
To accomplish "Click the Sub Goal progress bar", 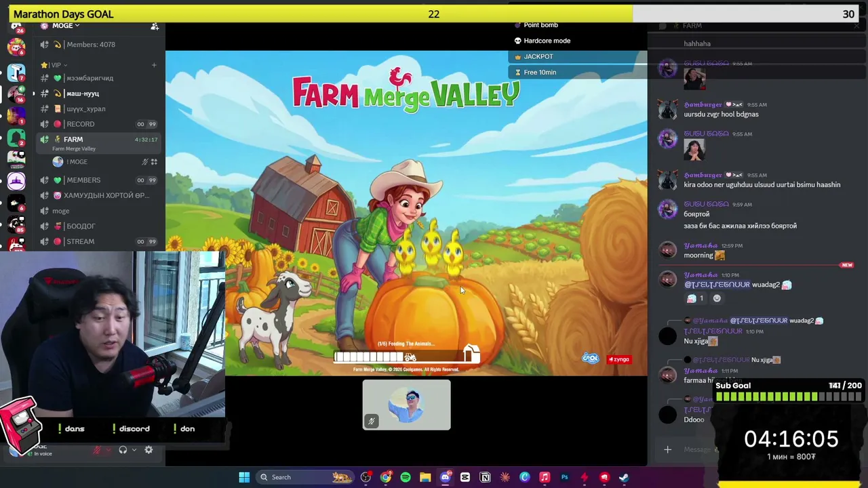I will click(x=789, y=397).
